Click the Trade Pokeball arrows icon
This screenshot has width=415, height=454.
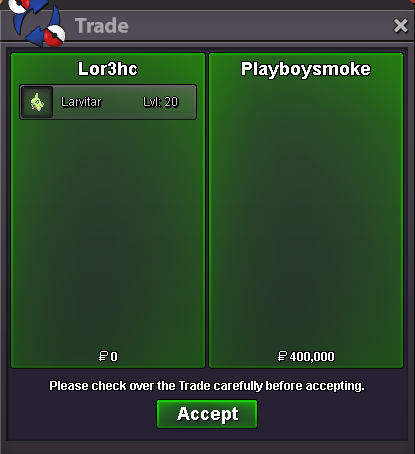tap(36, 22)
